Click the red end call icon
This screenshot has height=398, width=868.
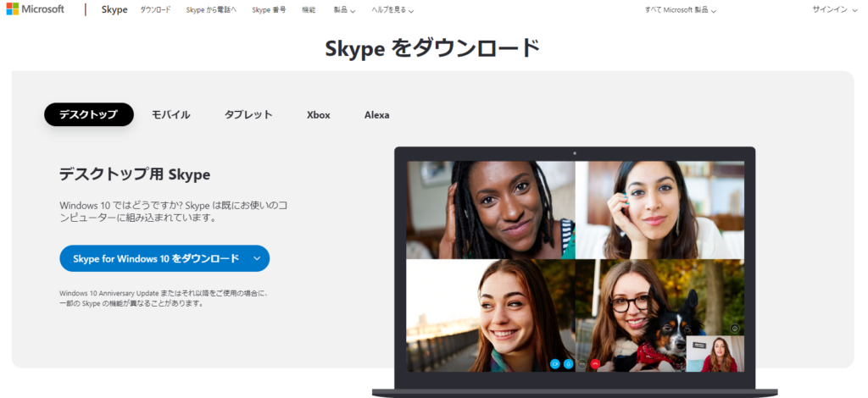596,364
